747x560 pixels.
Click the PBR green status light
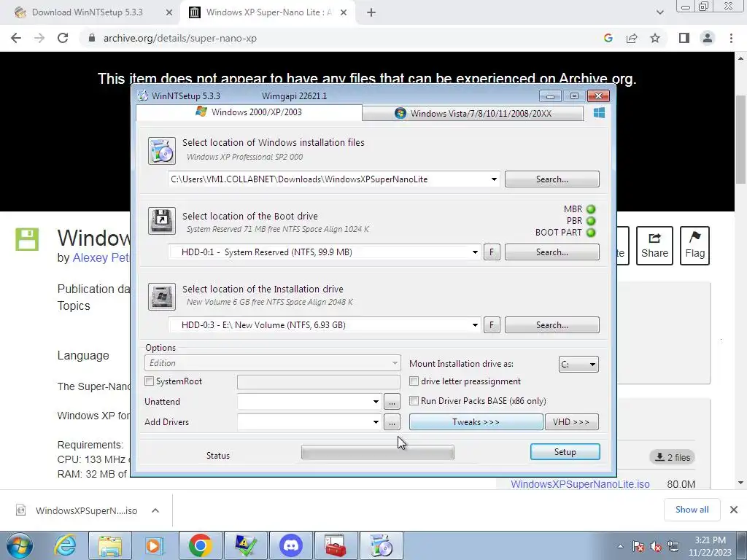pos(591,221)
